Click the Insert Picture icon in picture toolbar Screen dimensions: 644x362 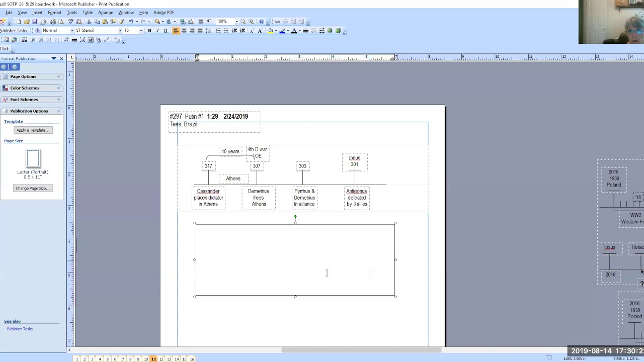tap(6, 40)
